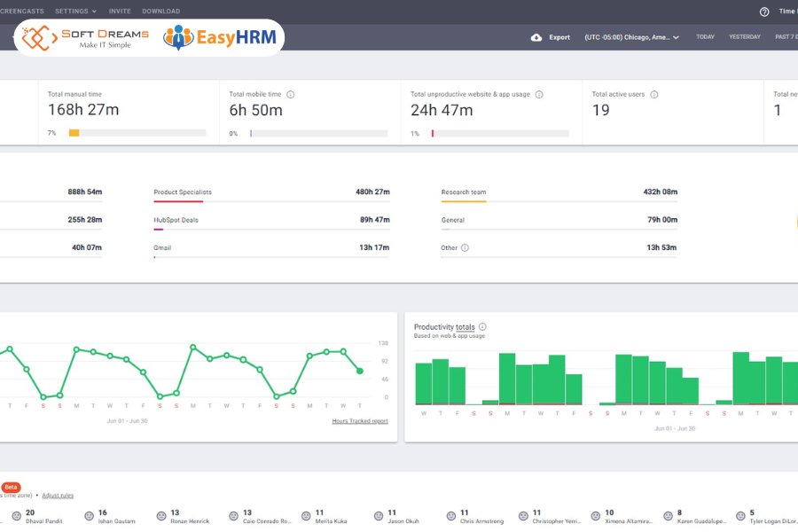Open the Invite menu item
The image size is (798, 532).
pyautogui.click(x=120, y=12)
